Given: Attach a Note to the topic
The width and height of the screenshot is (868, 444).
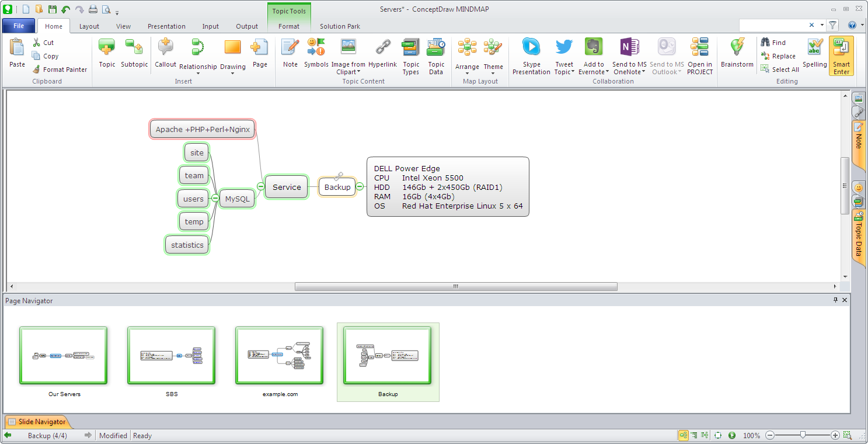Looking at the screenshot, I should click(x=290, y=54).
